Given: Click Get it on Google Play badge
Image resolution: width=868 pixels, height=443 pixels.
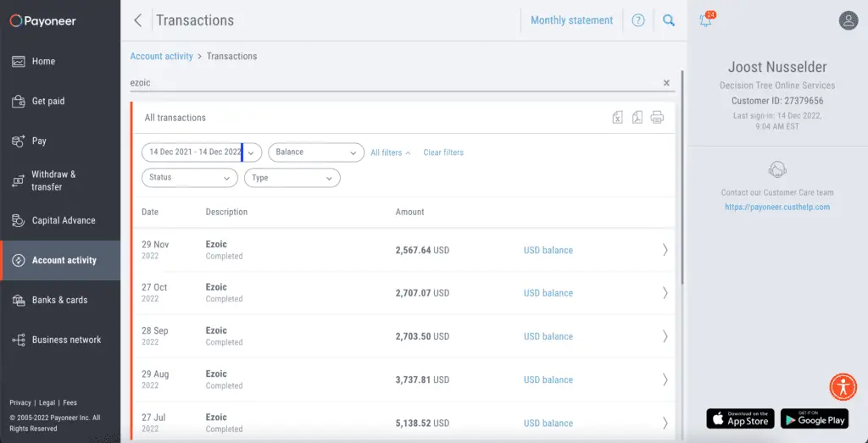Looking at the screenshot, I should (x=815, y=418).
